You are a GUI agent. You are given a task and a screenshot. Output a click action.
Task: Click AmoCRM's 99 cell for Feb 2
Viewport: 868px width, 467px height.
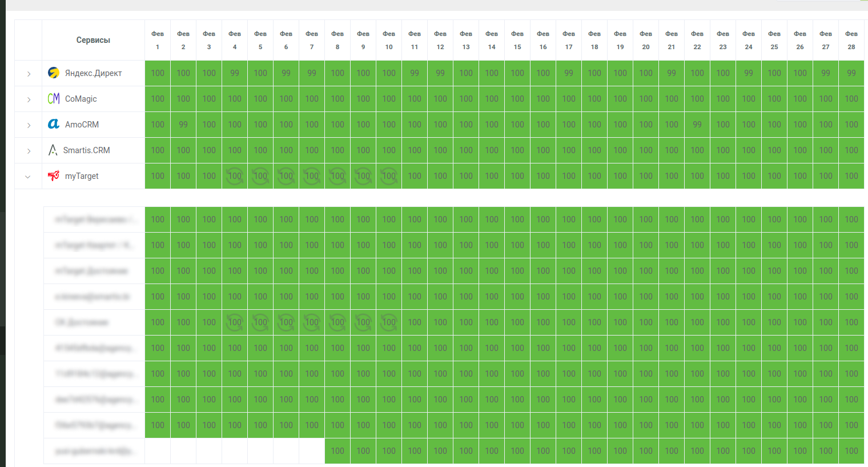183,125
